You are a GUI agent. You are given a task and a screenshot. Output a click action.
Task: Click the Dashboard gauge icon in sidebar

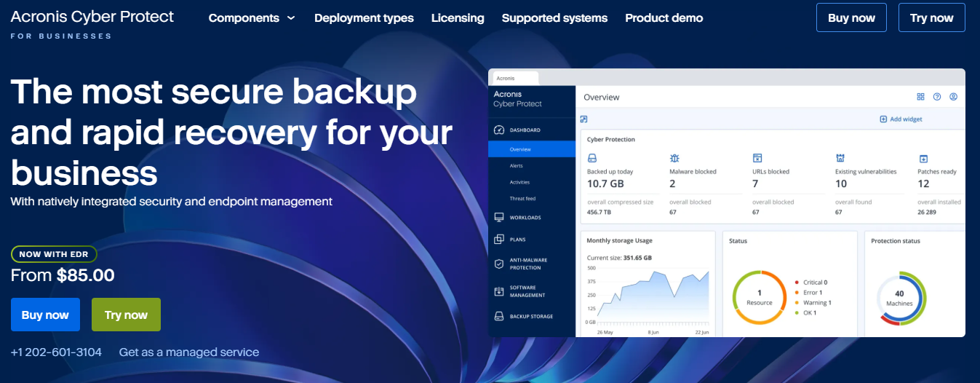(498, 130)
